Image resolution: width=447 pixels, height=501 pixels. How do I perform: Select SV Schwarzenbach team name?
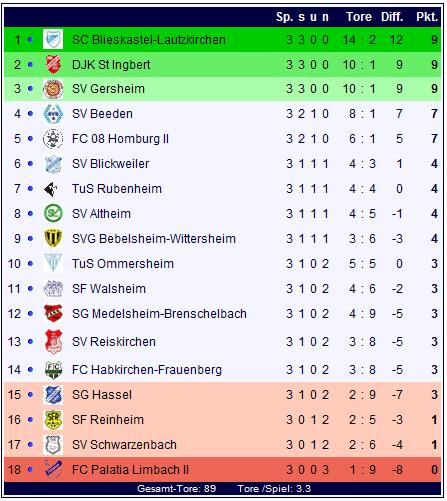(x=124, y=445)
